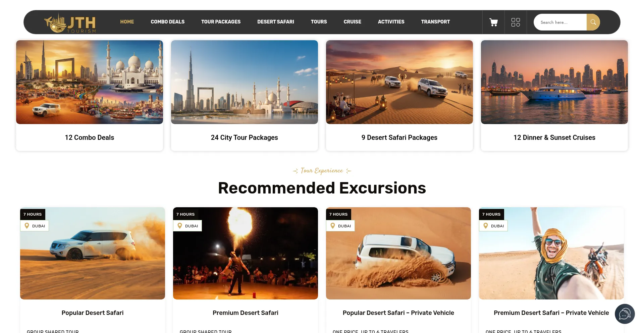
Task: Open the four-squares grid menu icon
Action: 516,22
